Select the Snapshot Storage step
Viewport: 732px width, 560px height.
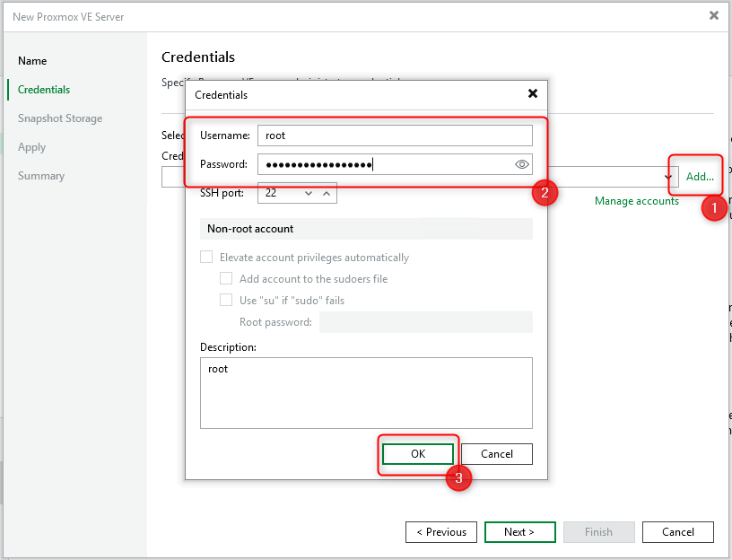pyautogui.click(x=59, y=118)
